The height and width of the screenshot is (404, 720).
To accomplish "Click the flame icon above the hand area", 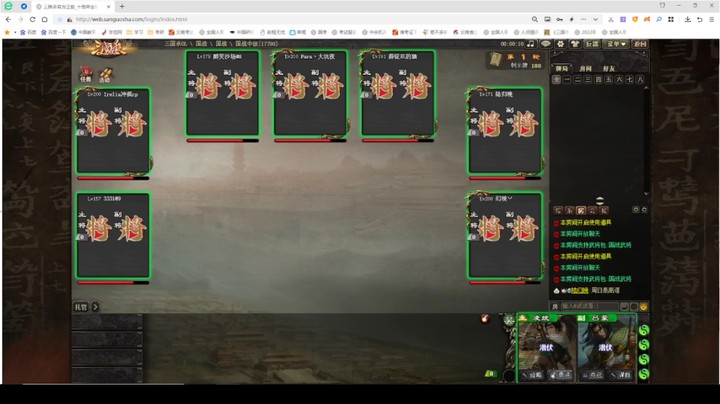I will tap(485, 318).
